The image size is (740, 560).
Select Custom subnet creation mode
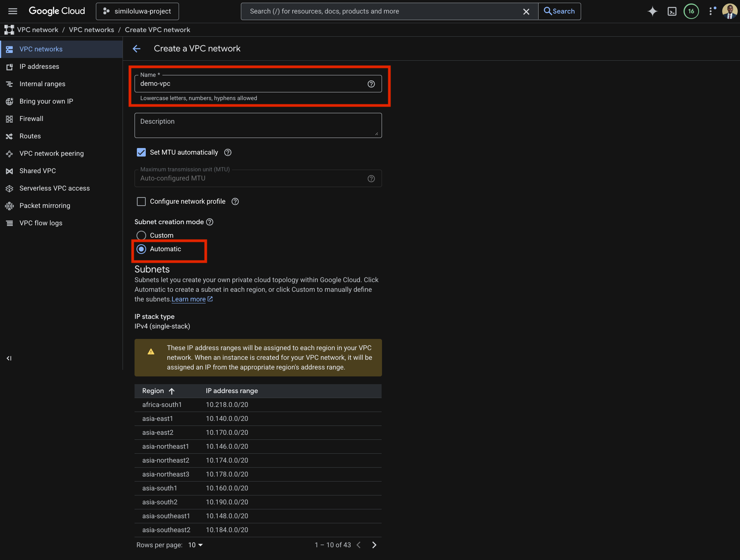pyautogui.click(x=142, y=235)
